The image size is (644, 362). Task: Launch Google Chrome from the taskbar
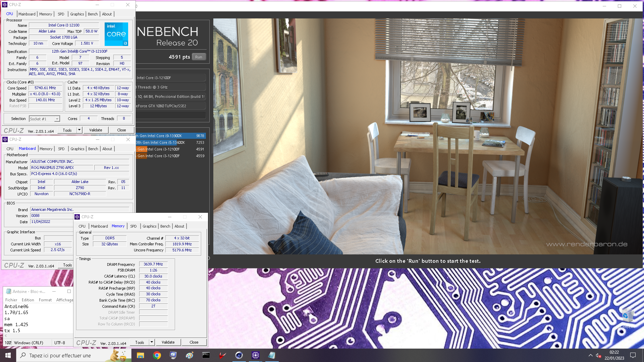157,355
